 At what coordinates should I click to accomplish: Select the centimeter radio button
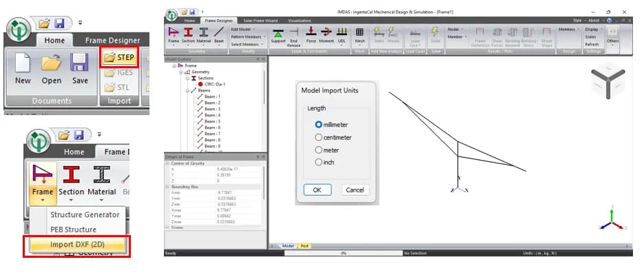318,137
